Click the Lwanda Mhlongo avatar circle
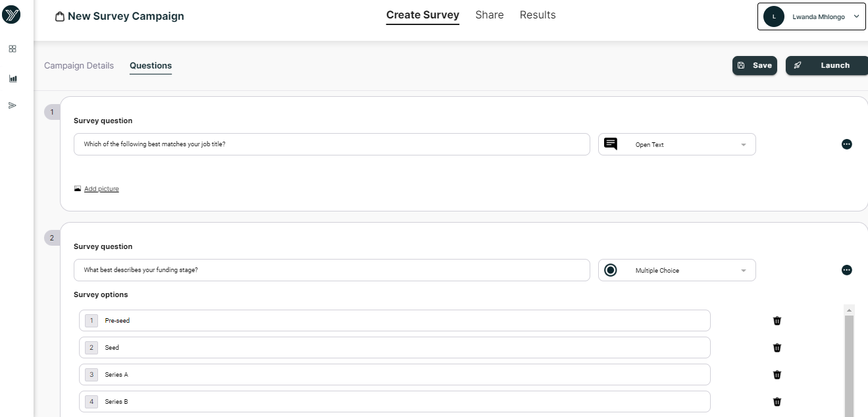This screenshot has width=868, height=417. coord(774,17)
